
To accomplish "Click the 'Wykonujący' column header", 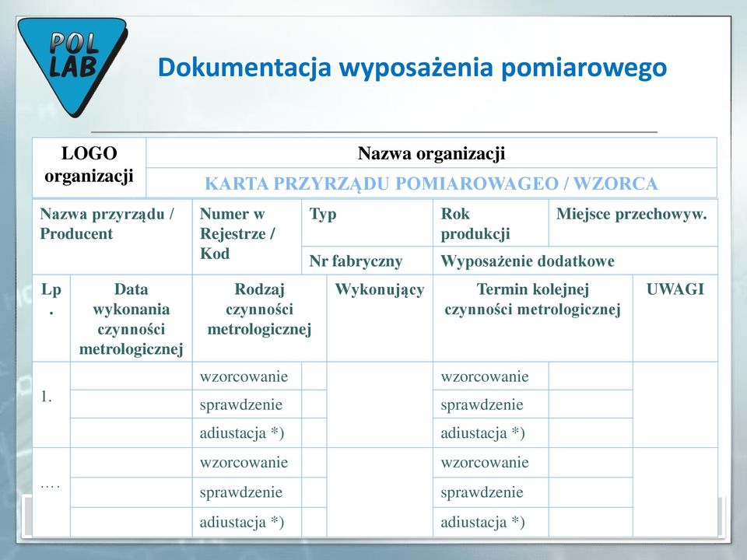I will coord(380,318).
